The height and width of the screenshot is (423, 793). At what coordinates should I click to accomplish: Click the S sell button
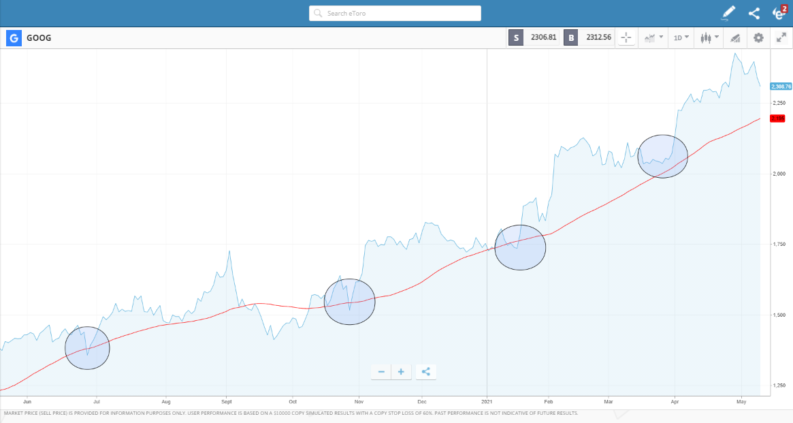click(515, 38)
